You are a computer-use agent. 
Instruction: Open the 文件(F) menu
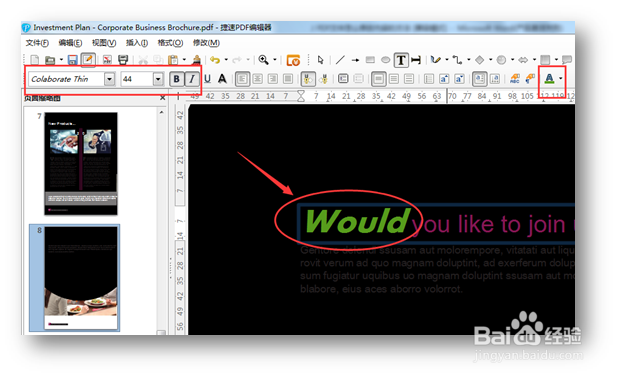(37, 43)
